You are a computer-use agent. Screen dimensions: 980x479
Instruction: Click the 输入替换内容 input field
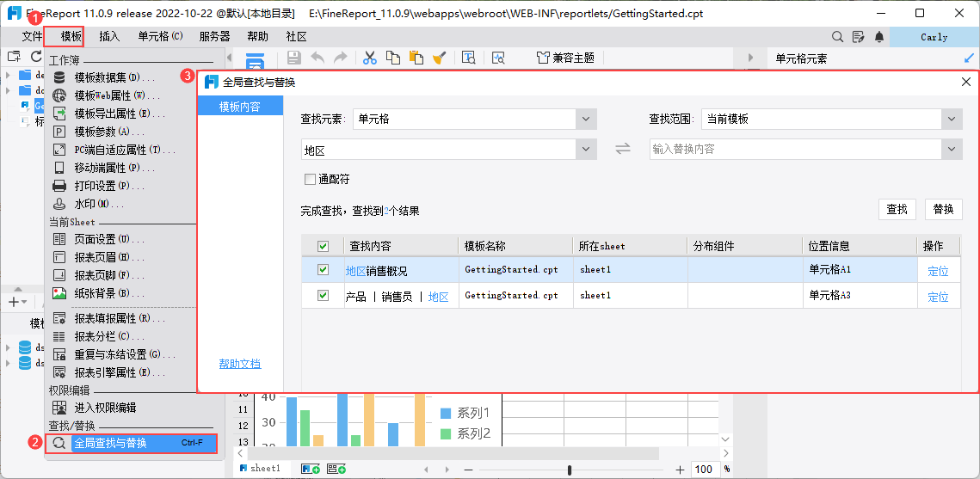pyautogui.click(x=796, y=149)
